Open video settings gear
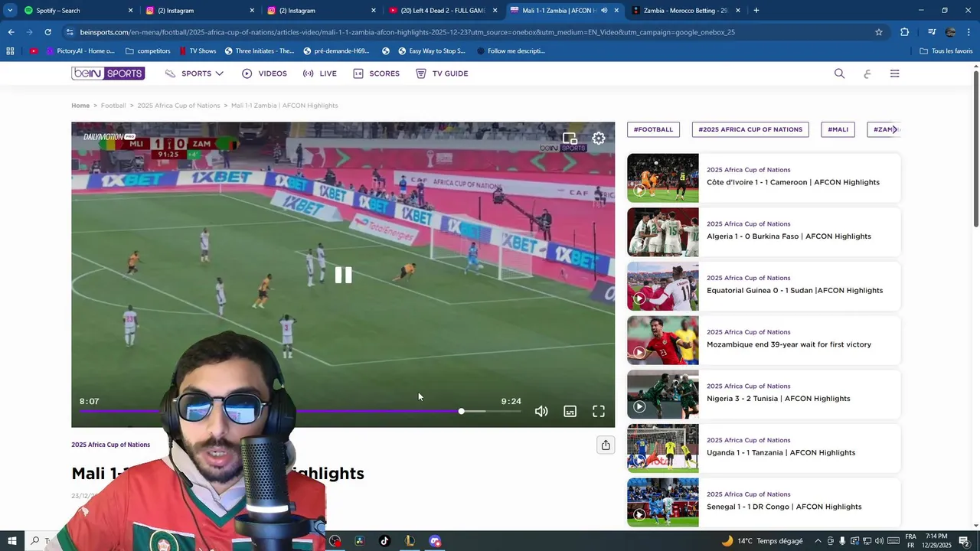The image size is (980, 551). [599, 139]
